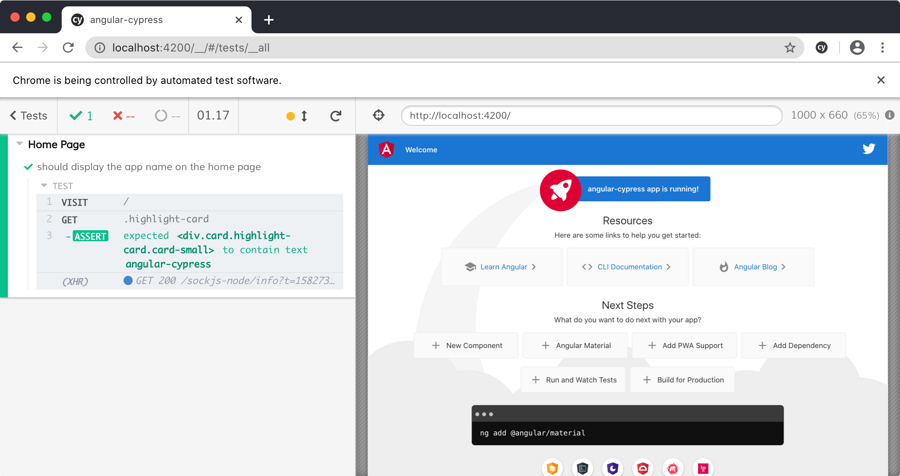Toggle auto-scrolling in Cypress runner
This screenshot has height=476, width=900.
click(297, 116)
